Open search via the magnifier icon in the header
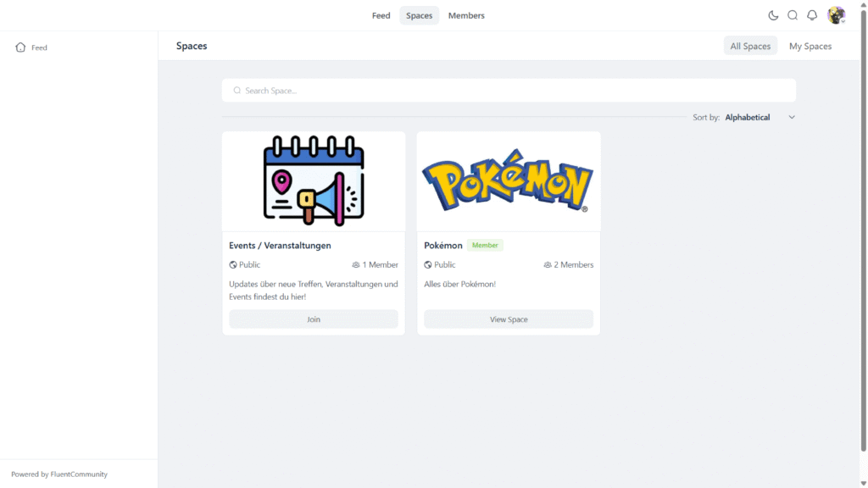 793,15
